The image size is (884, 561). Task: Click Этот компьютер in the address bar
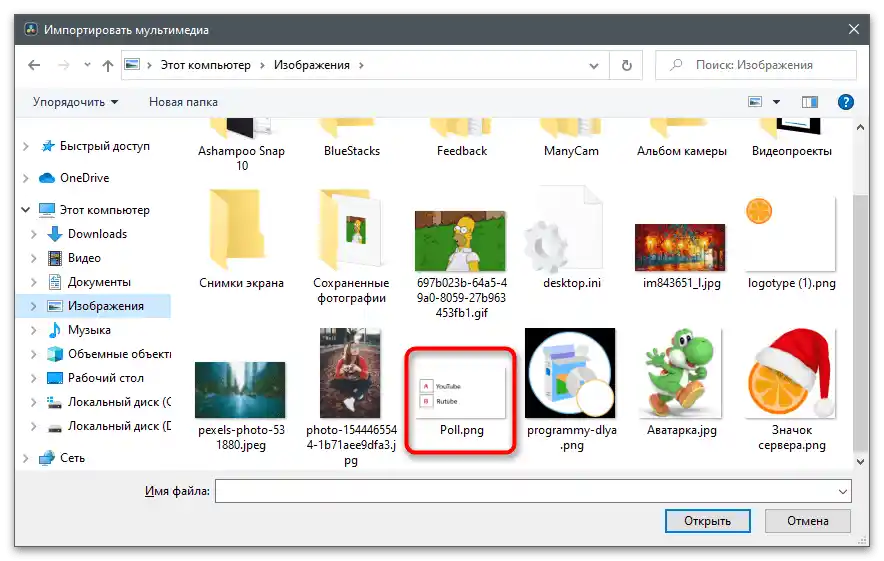pos(206,65)
